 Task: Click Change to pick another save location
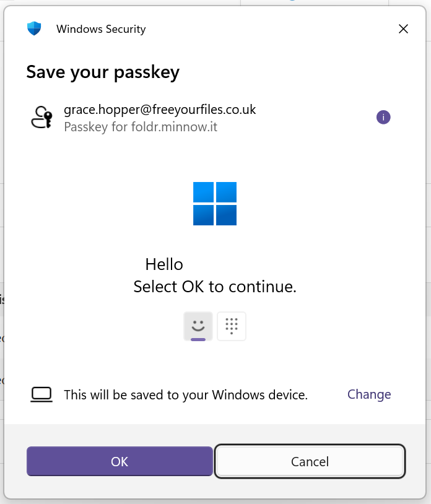coord(369,394)
